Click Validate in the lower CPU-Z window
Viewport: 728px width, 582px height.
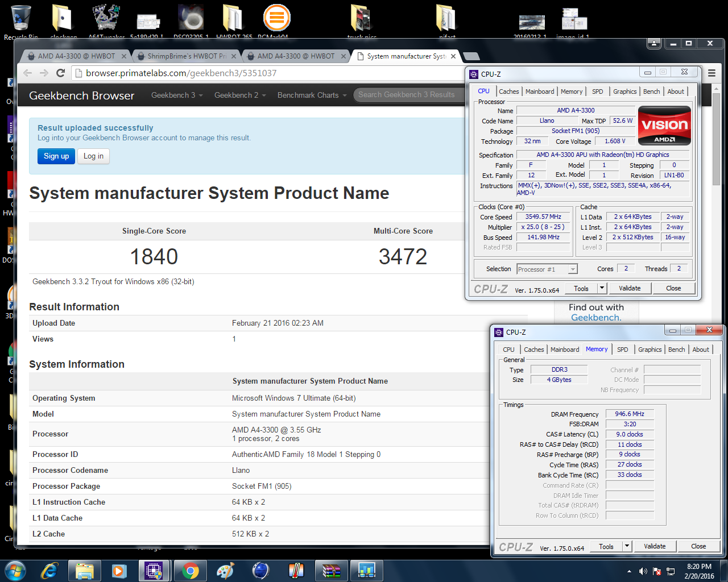(655, 546)
